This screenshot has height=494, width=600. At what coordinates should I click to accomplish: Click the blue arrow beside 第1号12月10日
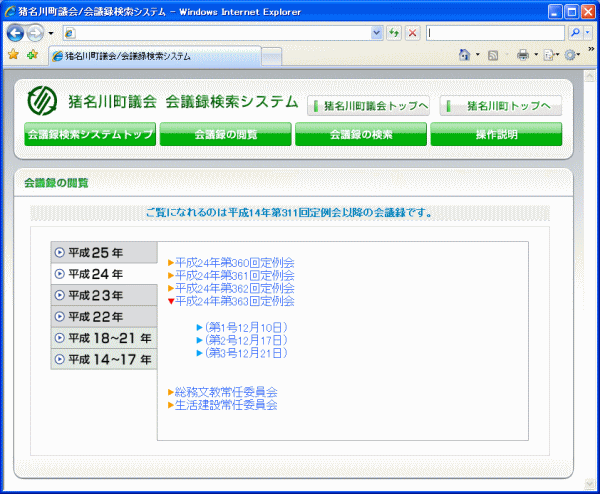pos(199,328)
